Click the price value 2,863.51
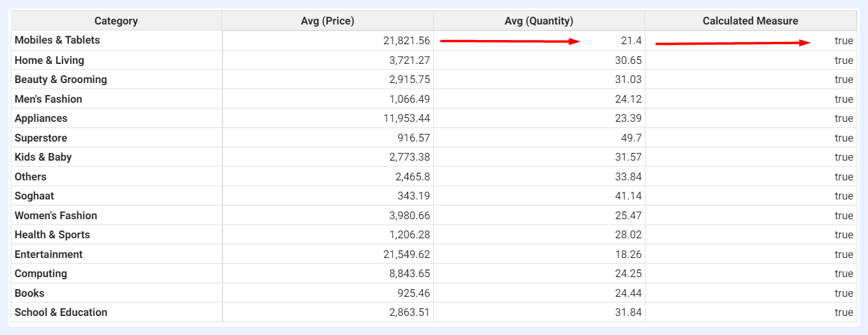Viewport: 868px width, 335px height. pos(409,312)
